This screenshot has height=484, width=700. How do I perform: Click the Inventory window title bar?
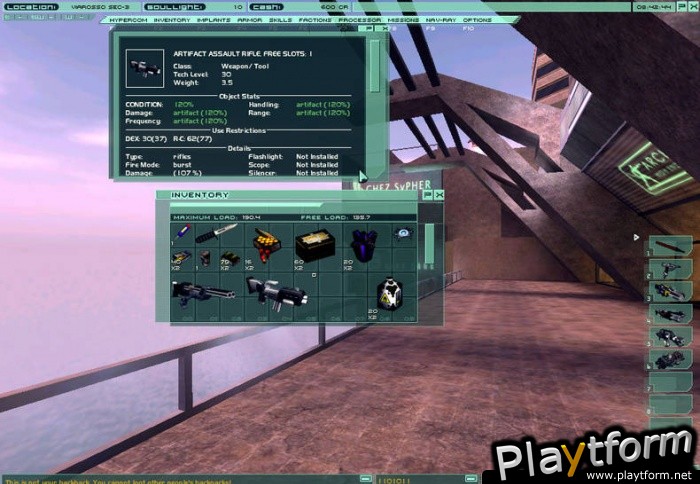point(289,195)
